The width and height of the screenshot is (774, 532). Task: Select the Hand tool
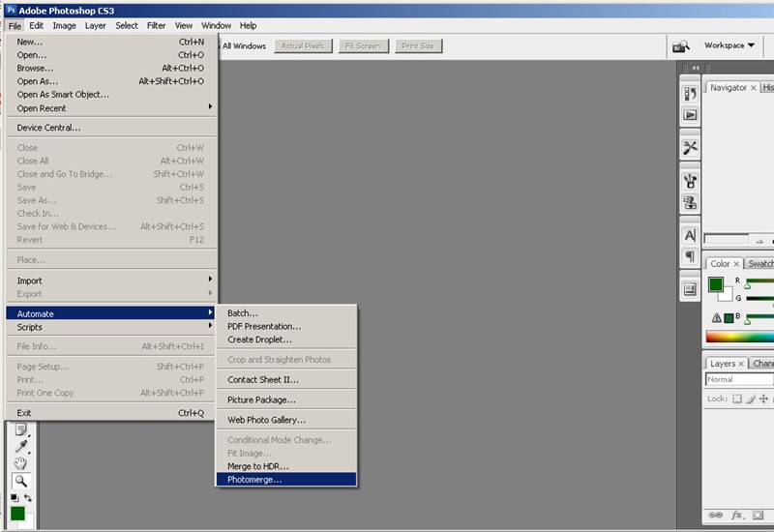click(x=20, y=463)
